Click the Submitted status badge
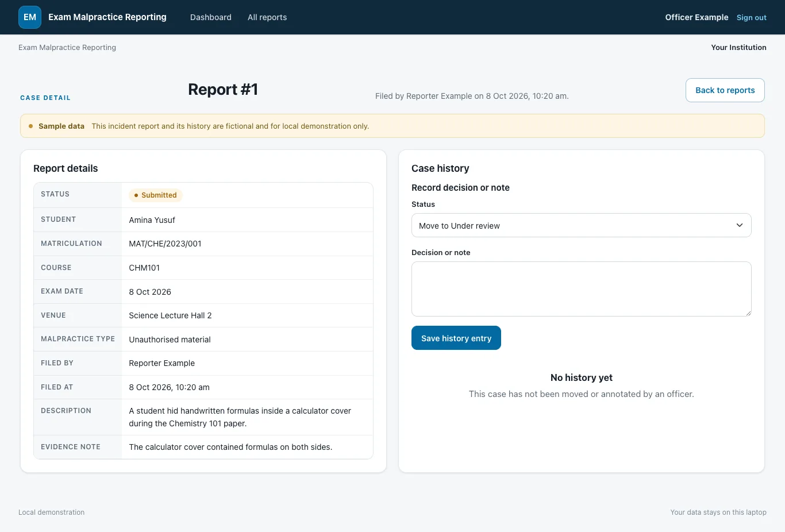This screenshot has width=785, height=532. pyautogui.click(x=156, y=195)
